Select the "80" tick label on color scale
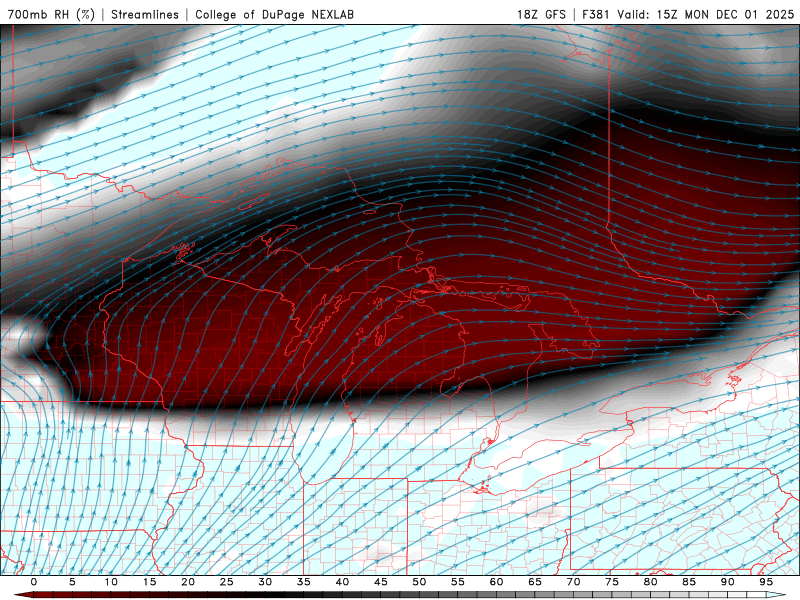Image resolution: width=800 pixels, height=600 pixels. click(x=650, y=582)
